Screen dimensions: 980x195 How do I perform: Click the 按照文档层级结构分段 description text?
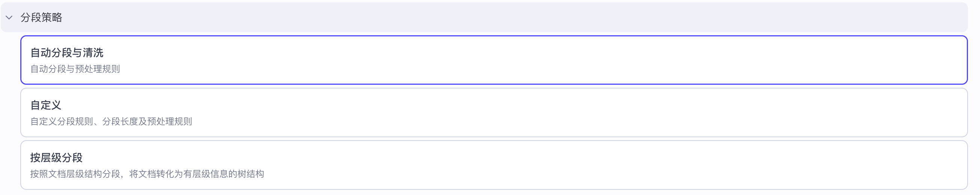tap(147, 174)
